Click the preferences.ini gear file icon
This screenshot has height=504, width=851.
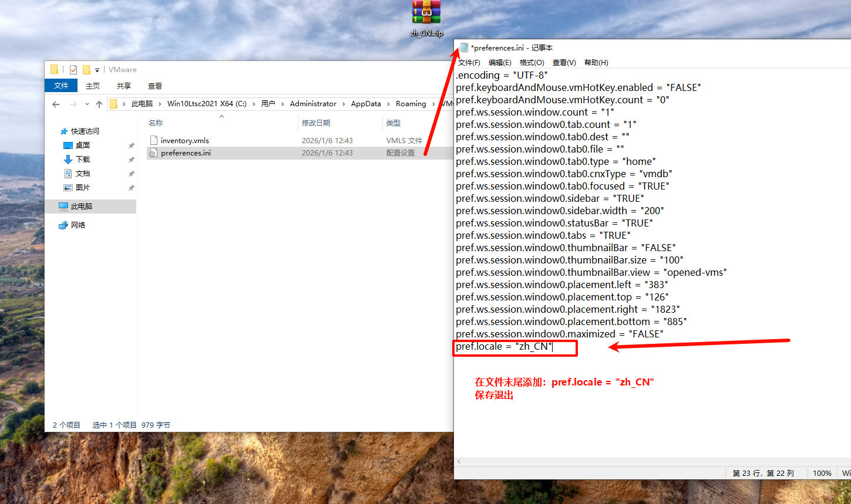pos(154,153)
